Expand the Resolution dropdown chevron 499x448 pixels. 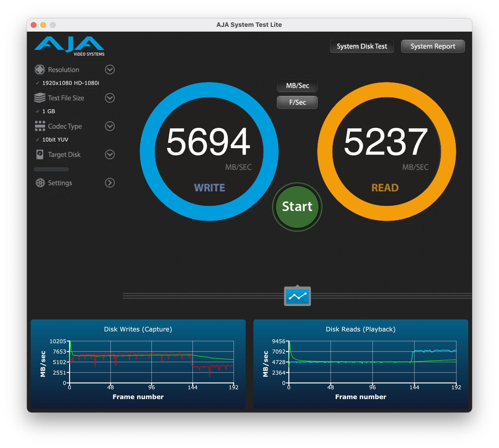click(110, 70)
